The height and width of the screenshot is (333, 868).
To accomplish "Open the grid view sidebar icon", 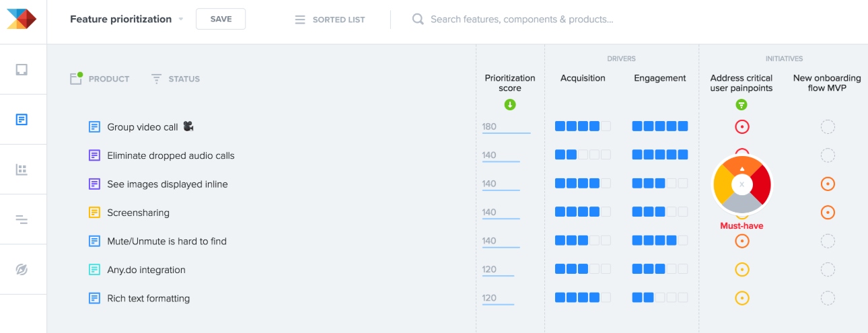I will coord(22,170).
